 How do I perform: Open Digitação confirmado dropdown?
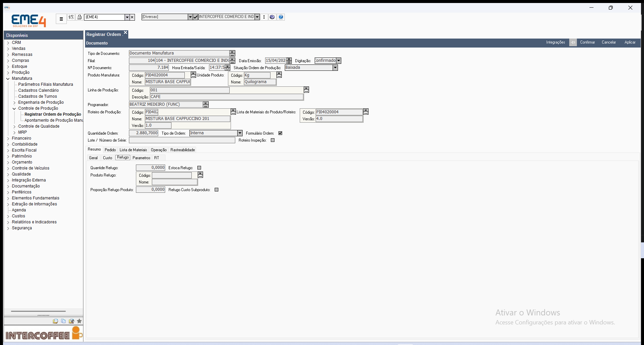click(339, 60)
